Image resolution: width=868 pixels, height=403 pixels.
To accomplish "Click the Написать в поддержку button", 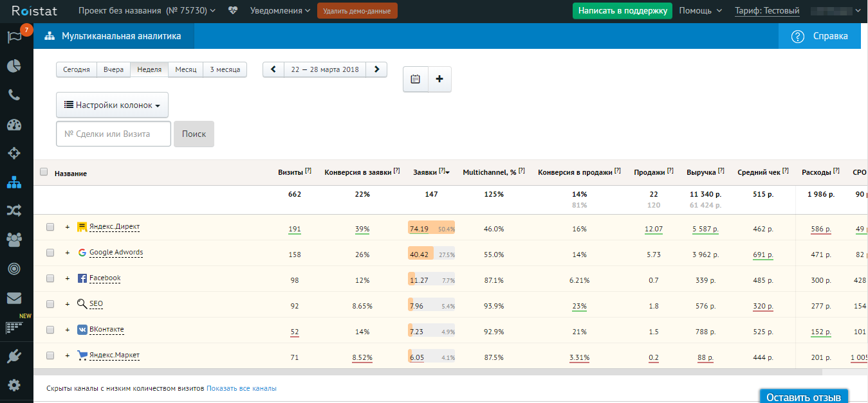I will (x=622, y=11).
